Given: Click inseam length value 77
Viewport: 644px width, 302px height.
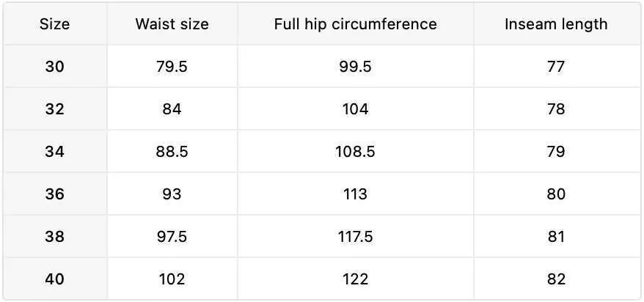Looking at the screenshot, I should 556,67.
